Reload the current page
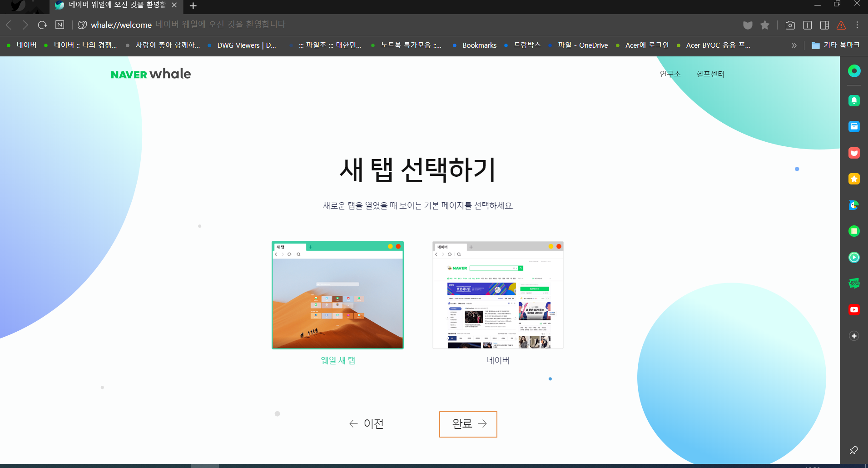Viewport: 868px width, 468px height. [x=42, y=25]
